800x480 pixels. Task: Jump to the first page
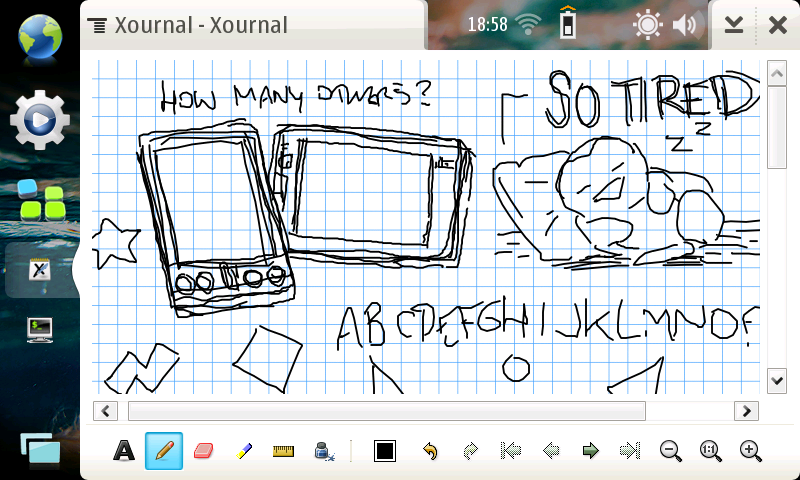coord(510,451)
